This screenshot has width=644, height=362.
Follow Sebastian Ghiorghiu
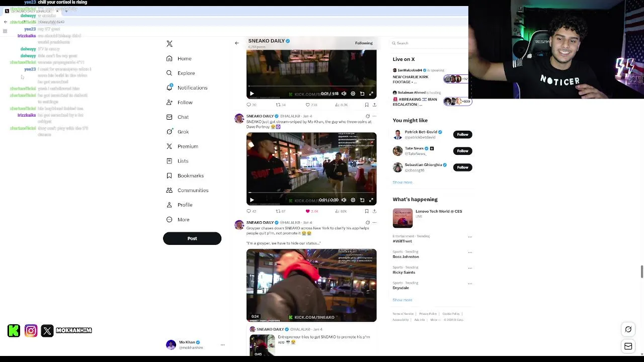462,167
